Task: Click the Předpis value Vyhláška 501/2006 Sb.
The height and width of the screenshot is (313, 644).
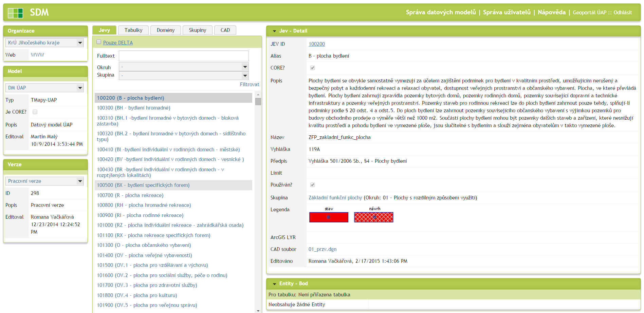Action: [357, 161]
